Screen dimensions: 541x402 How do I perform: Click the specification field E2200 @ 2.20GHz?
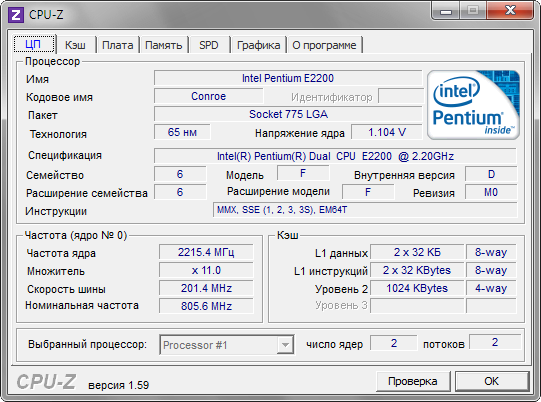tap(335, 156)
